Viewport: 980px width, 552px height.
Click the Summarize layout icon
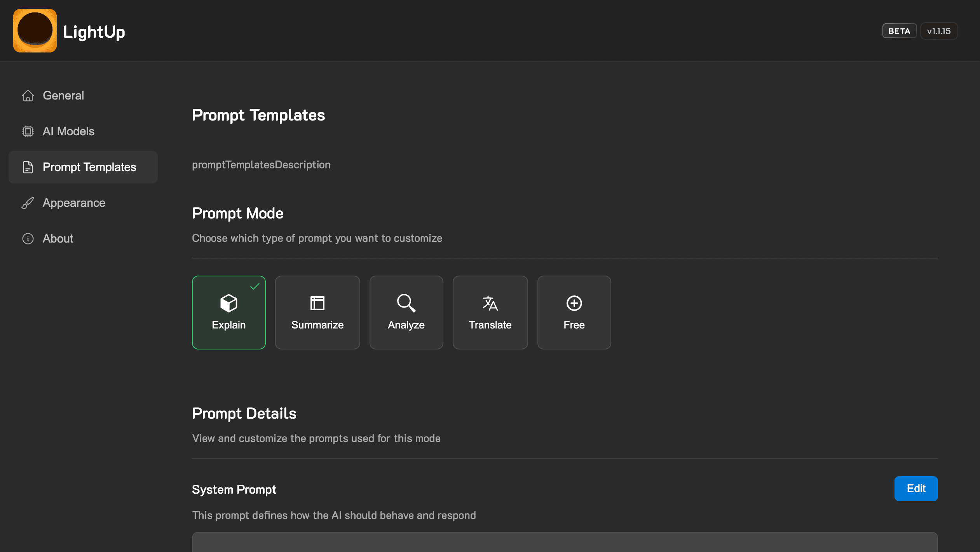point(317,303)
